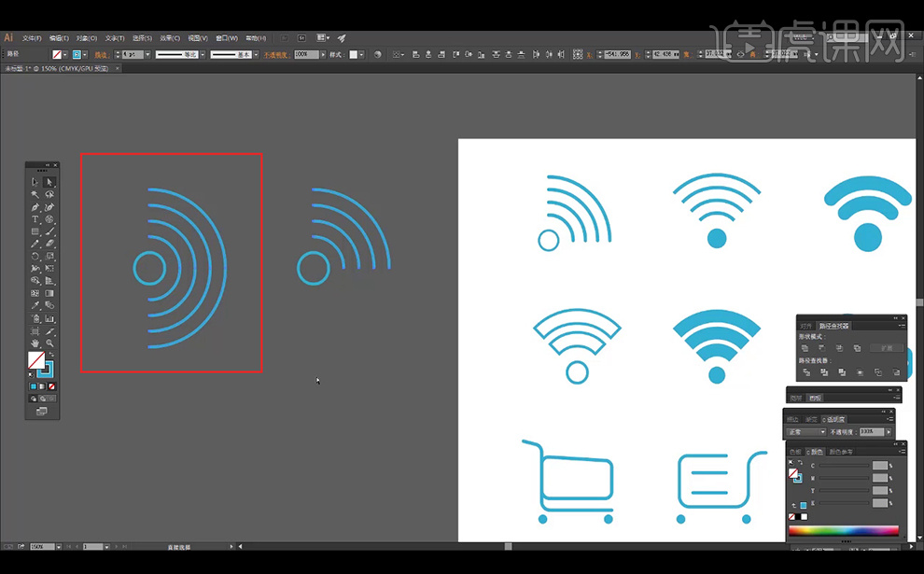
Task: Click the Unite shape mode icon
Action: tap(805, 348)
